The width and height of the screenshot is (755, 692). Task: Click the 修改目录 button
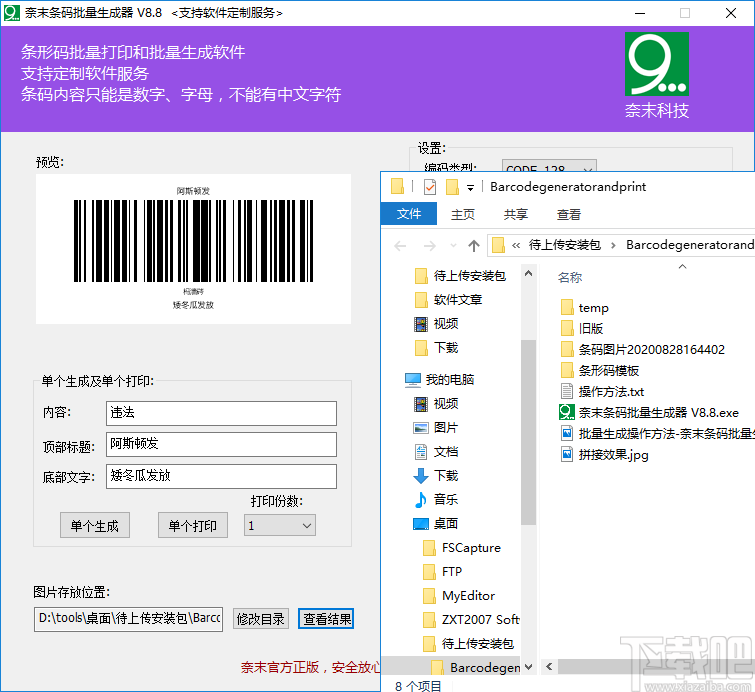(x=261, y=619)
